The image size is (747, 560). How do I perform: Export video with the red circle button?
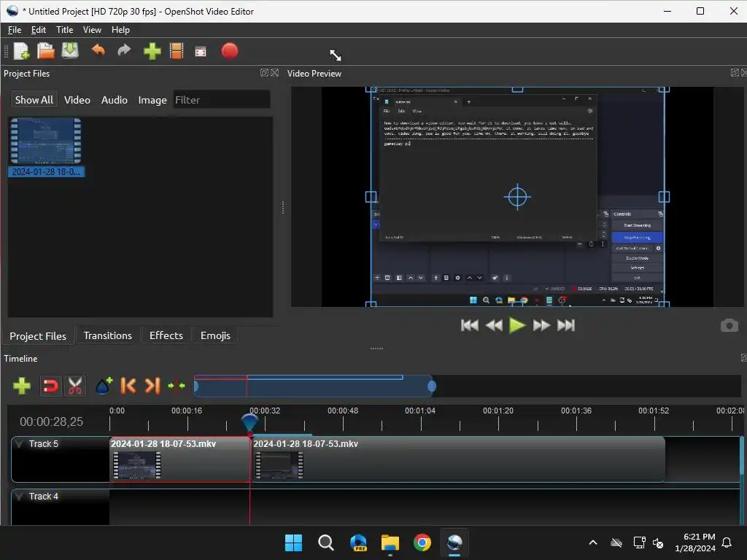click(x=230, y=51)
